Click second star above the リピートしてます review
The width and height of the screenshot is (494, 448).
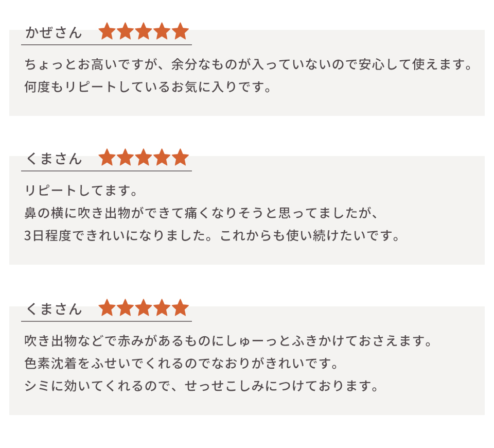(x=125, y=158)
